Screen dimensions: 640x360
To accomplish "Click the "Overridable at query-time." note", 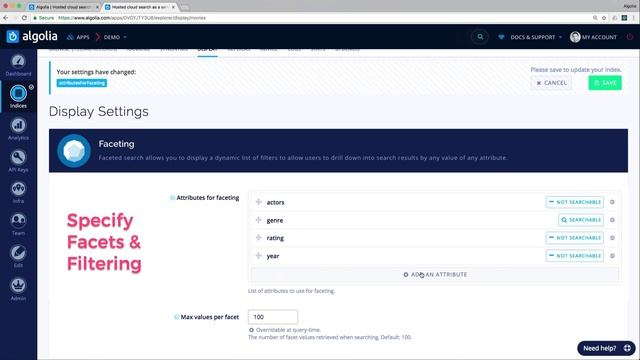I will tap(288, 330).
